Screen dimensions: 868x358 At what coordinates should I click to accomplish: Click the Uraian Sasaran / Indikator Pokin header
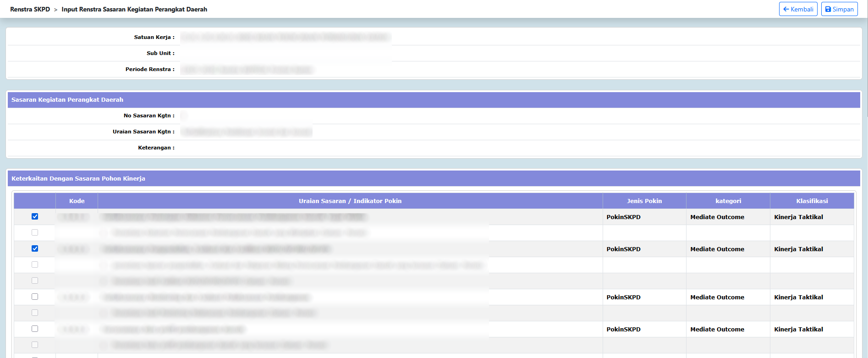[x=350, y=201]
